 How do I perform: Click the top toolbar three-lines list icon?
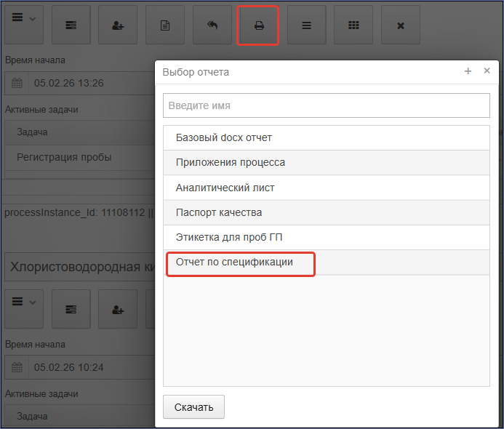[x=306, y=25]
